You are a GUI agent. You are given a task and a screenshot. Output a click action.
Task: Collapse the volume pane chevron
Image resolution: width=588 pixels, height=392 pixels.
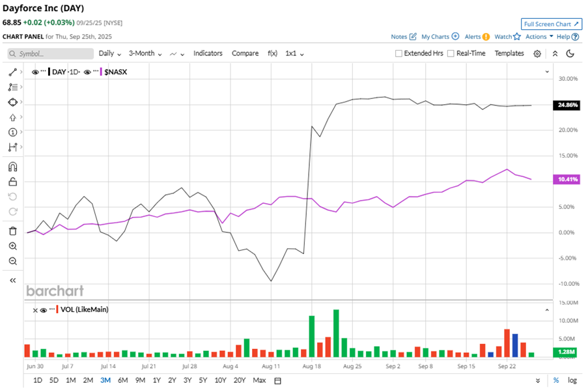click(x=547, y=310)
